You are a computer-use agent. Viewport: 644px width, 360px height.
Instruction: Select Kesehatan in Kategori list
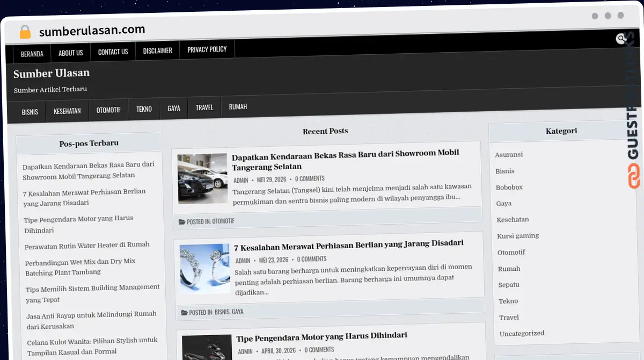[x=513, y=220]
